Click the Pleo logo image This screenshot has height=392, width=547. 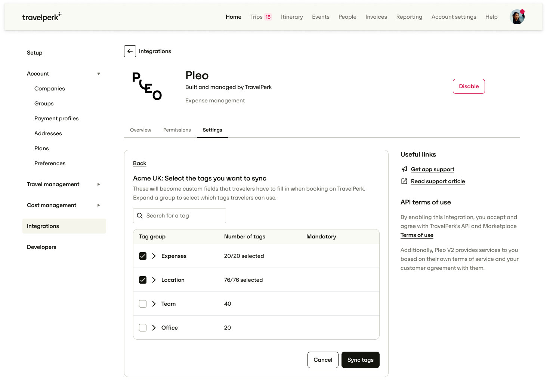tap(147, 86)
